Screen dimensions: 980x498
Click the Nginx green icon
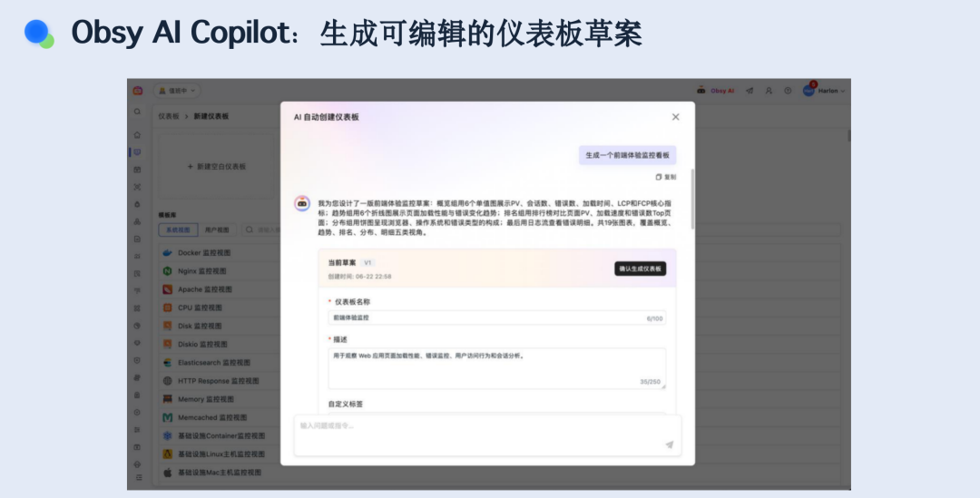point(168,271)
